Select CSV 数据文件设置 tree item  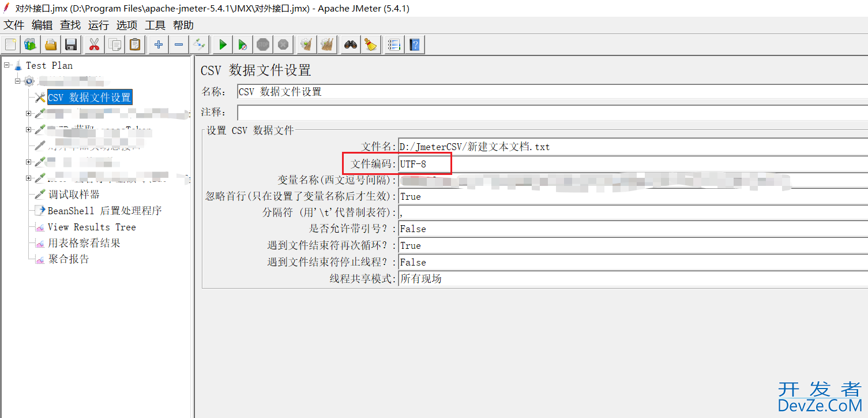tap(89, 98)
